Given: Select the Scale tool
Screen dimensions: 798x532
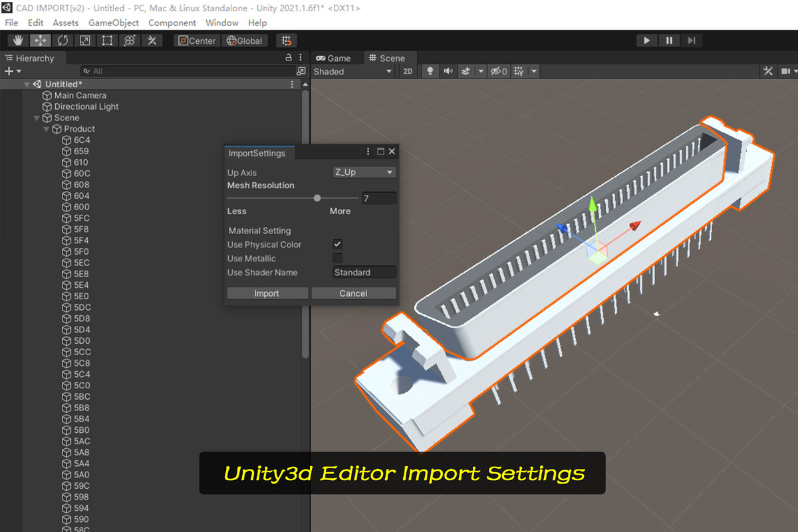Looking at the screenshot, I should click(84, 41).
